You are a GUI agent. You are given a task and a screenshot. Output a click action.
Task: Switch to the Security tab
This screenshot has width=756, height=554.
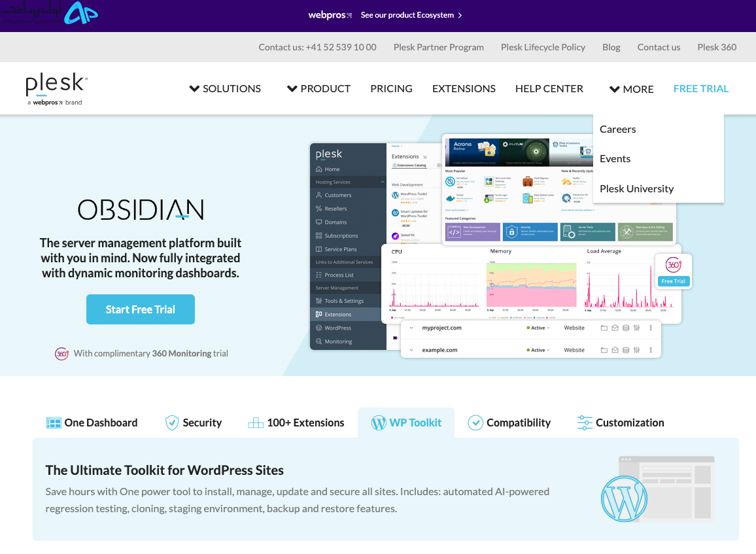194,423
